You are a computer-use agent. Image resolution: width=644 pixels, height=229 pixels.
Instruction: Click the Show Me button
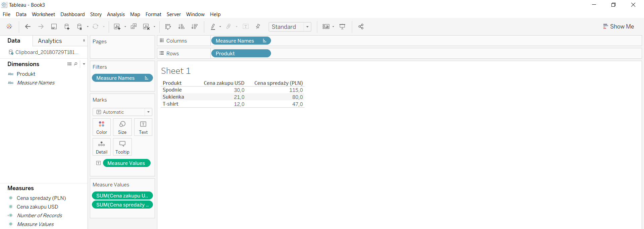point(618,26)
